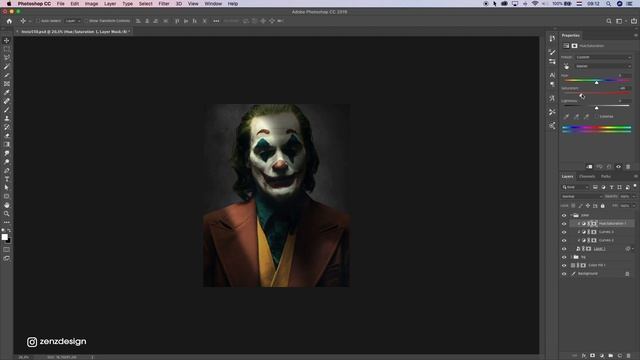Add layer mask icon at Layers panel bottom

point(593,356)
